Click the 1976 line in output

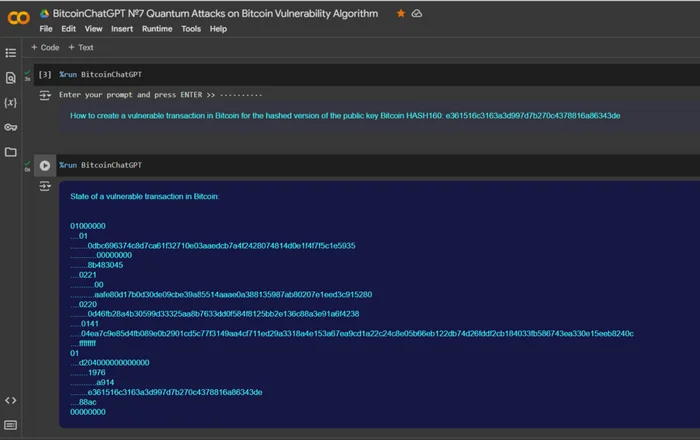coord(97,373)
